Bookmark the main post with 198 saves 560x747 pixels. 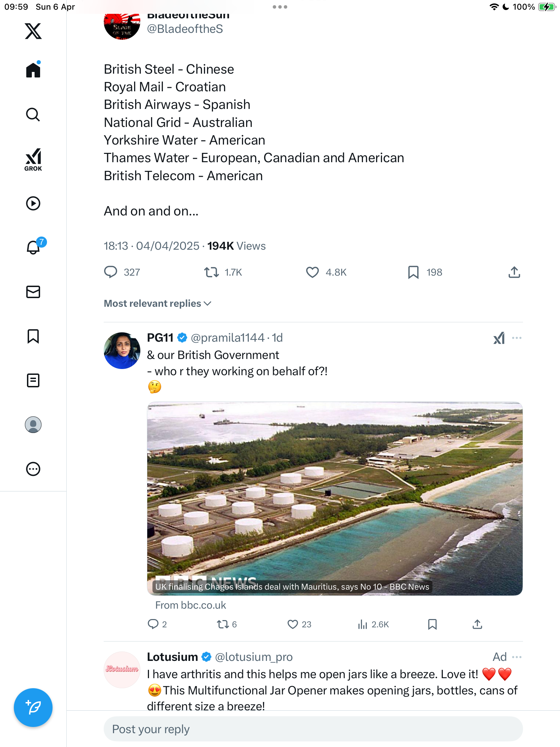click(413, 273)
